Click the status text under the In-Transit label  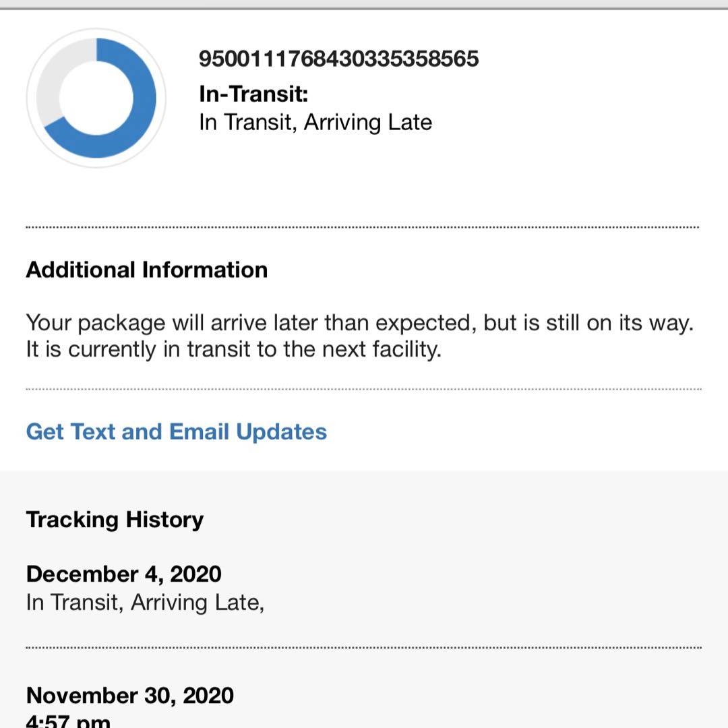[x=315, y=123]
